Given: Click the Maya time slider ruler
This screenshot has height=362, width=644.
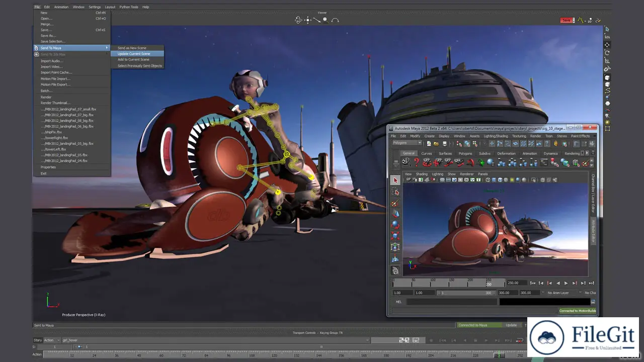Looking at the screenshot, I should [x=449, y=283].
